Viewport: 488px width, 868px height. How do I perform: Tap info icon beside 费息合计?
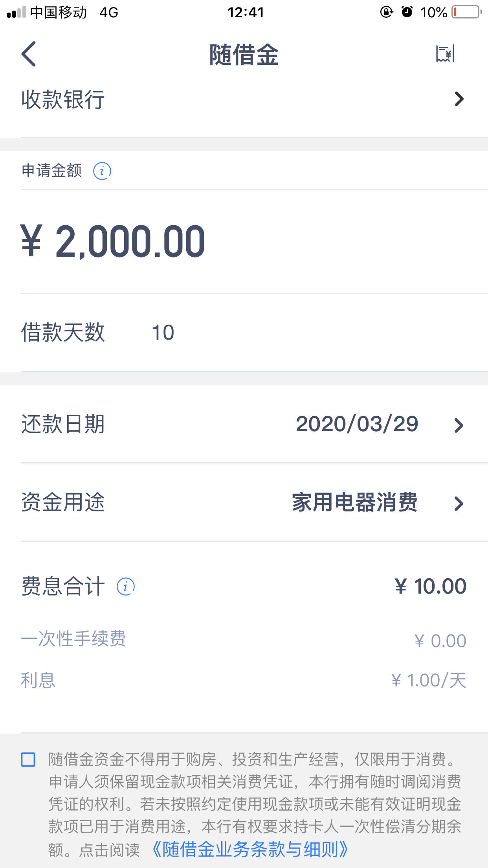[126, 587]
